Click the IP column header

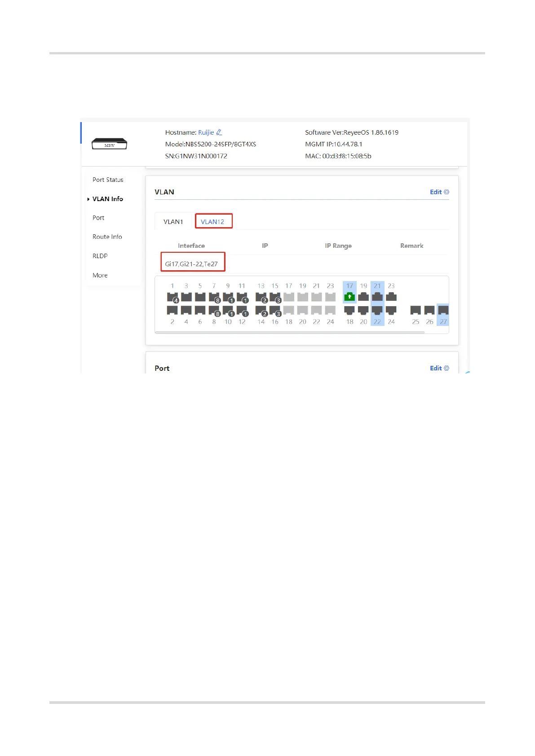[x=265, y=246]
